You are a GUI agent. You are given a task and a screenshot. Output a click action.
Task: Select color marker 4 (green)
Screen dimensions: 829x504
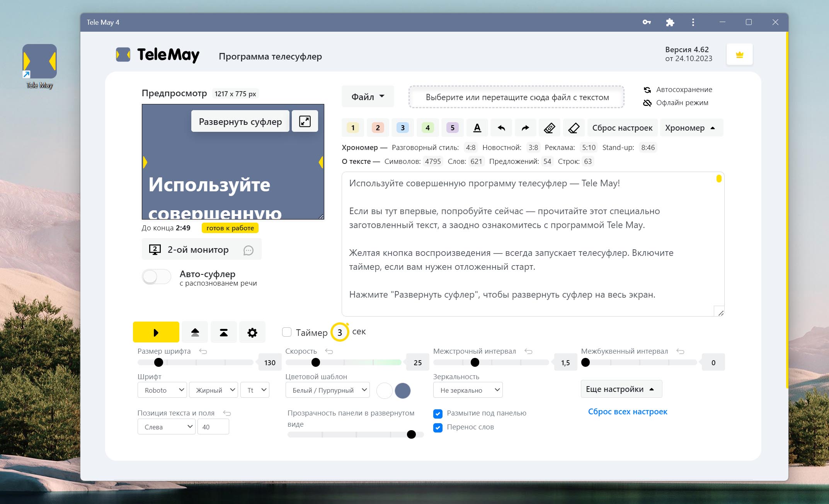coord(427,128)
